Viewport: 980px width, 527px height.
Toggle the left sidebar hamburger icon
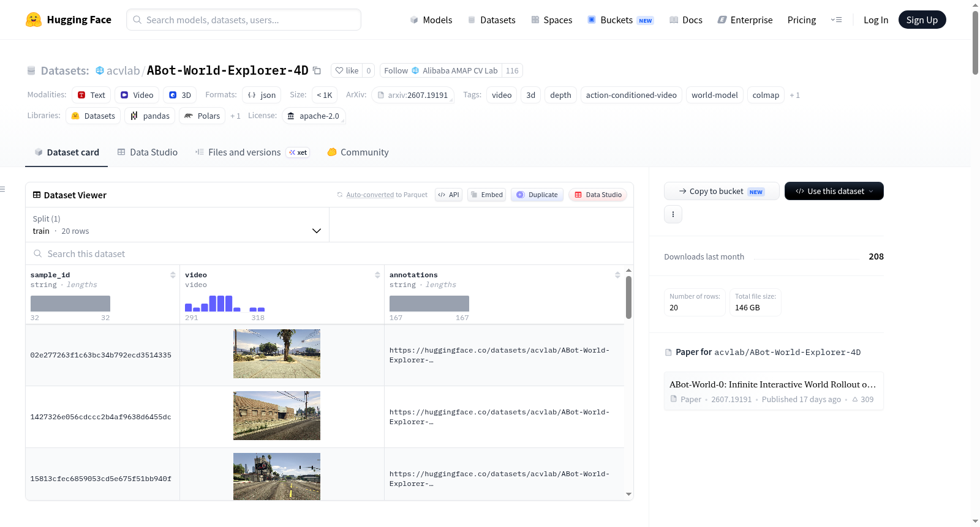coord(2,189)
